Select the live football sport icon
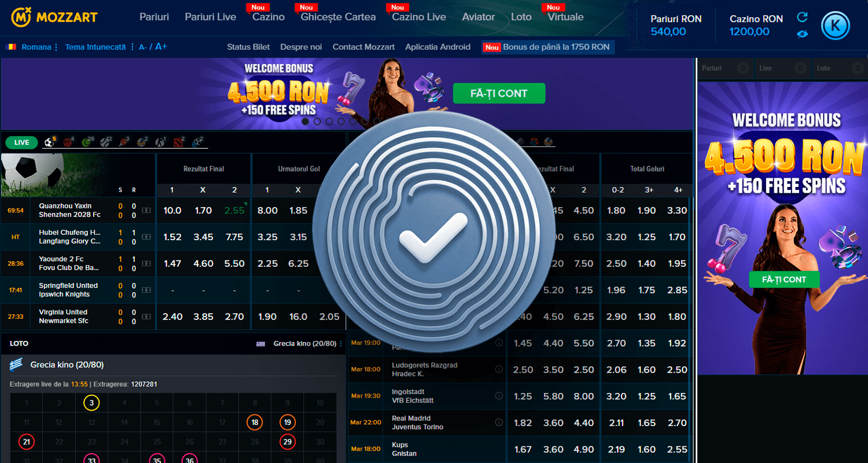Image resolution: width=868 pixels, height=463 pixels. pos(49,142)
